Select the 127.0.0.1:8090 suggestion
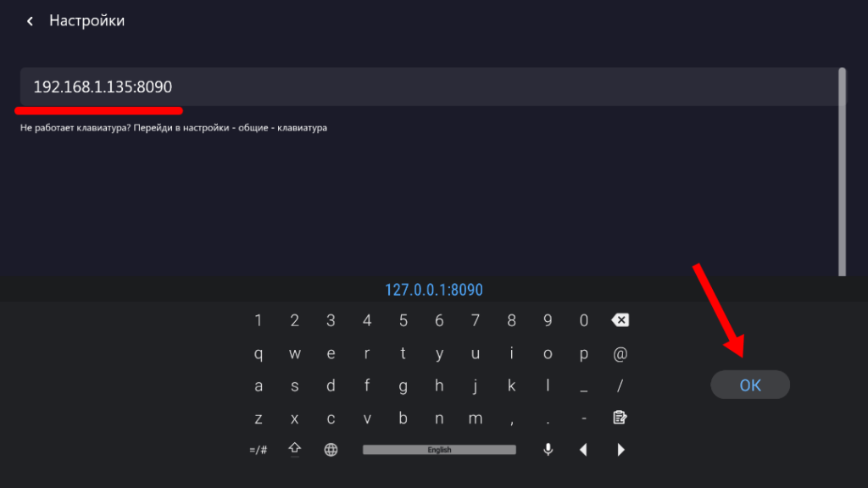The height and width of the screenshot is (488, 868). (433, 290)
